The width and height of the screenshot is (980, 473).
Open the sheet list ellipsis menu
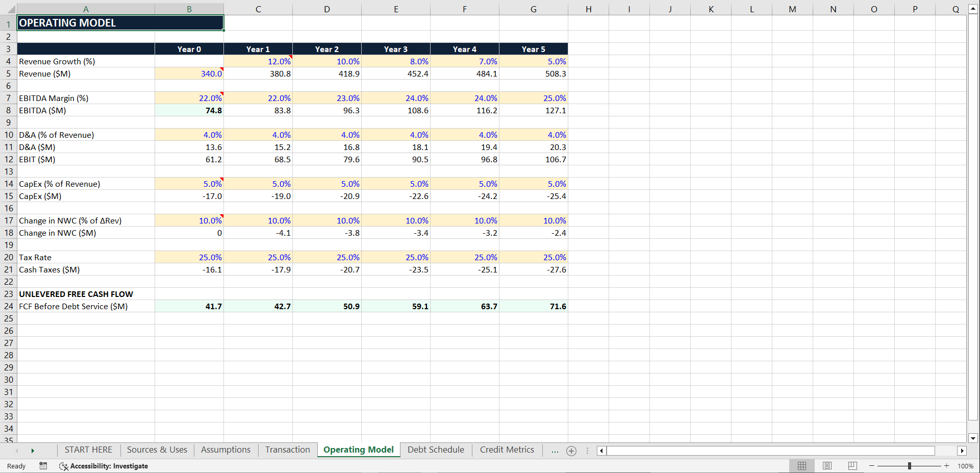click(555, 451)
